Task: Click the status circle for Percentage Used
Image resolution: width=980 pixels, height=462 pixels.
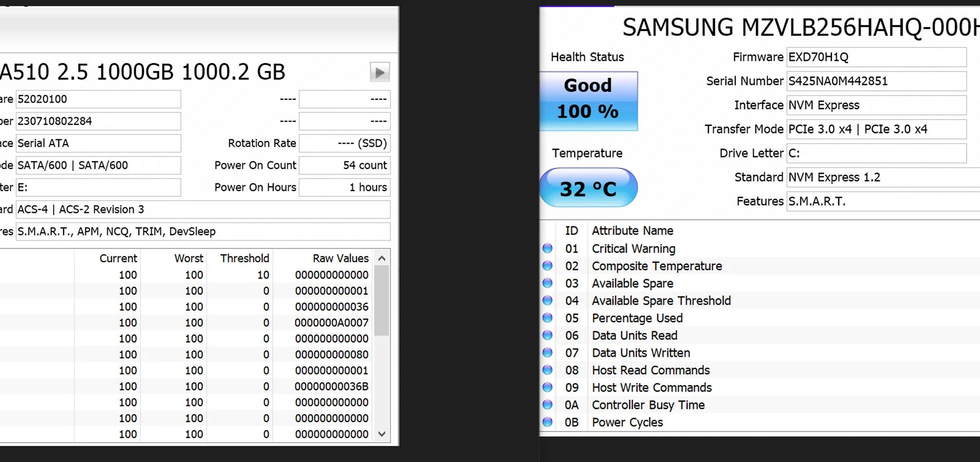Action: [547, 318]
